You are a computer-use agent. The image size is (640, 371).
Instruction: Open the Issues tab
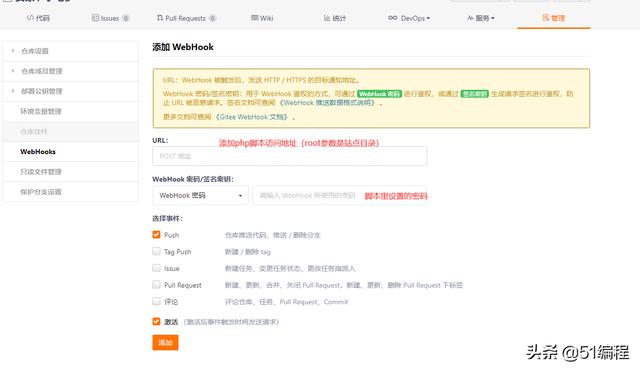tap(110, 18)
